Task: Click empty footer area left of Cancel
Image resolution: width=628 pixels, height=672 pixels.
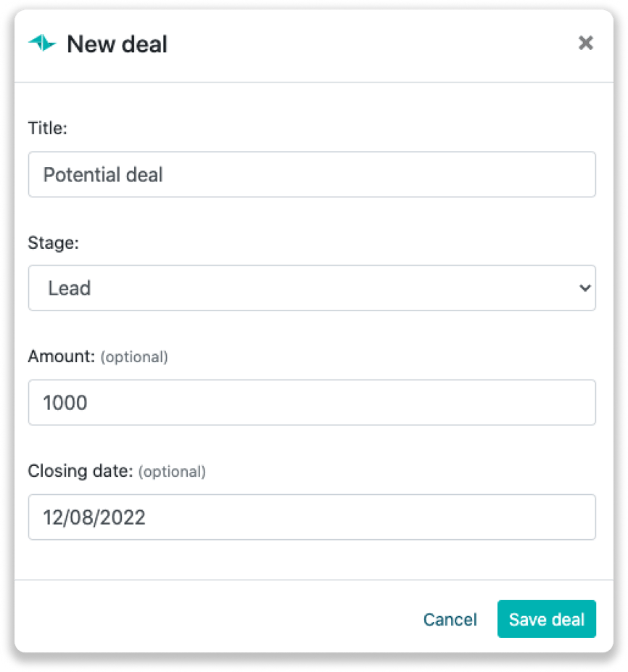Action: tap(218, 619)
